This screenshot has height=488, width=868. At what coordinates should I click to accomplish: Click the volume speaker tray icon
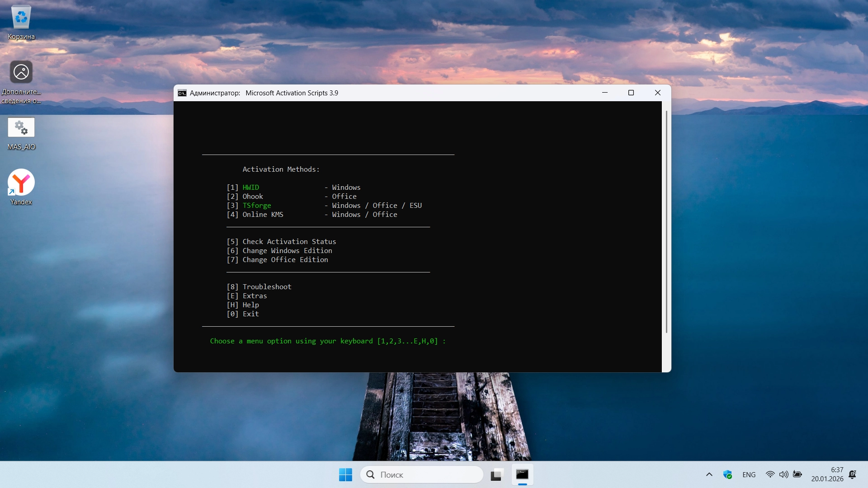tap(783, 474)
